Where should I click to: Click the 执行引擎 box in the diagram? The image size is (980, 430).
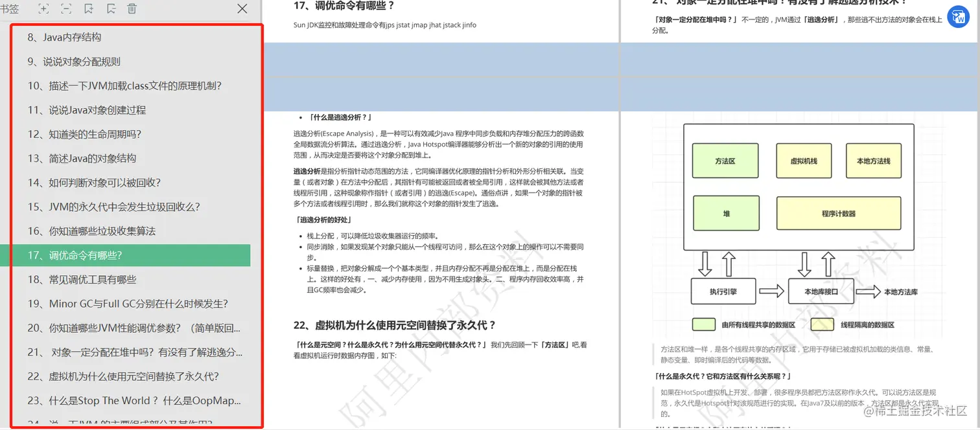[x=723, y=291]
